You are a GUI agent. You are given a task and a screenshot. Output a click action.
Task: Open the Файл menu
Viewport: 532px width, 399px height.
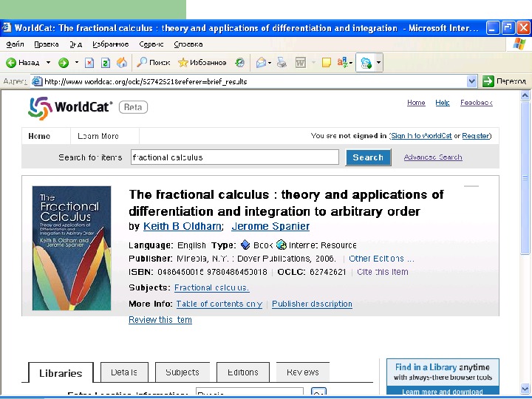pyautogui.click(x=15, y=44)
